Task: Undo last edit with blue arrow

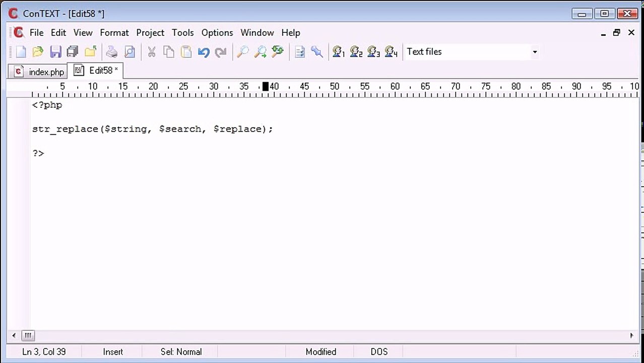Action: [204, 51]
